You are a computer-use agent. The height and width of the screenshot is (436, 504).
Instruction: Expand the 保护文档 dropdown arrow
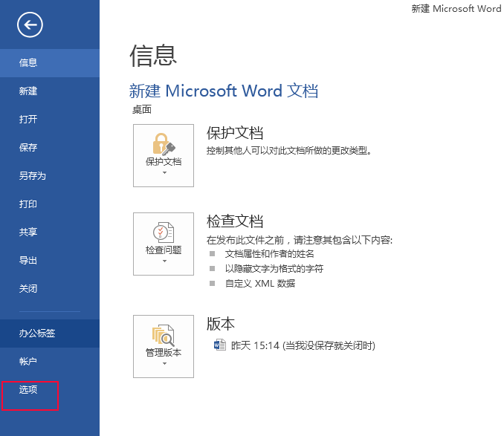[x=164, y=173]
